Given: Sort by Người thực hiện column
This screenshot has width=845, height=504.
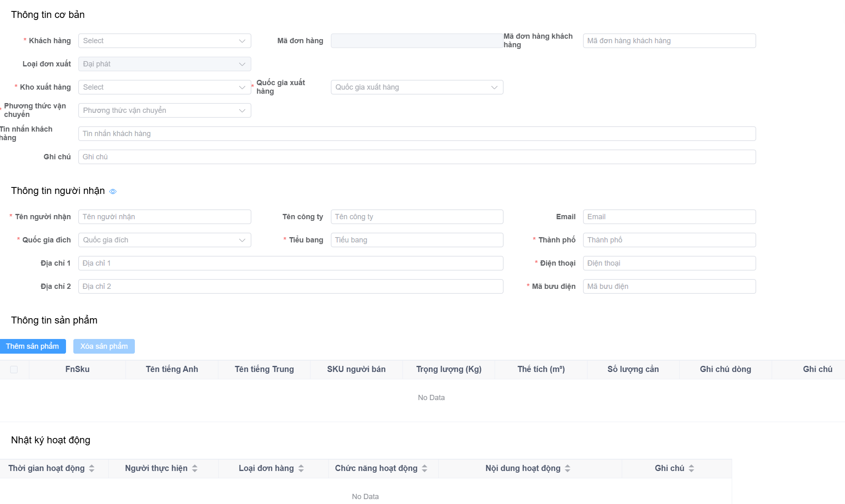Looking at the screenshot, I should pyautogui.click(x=195, y=469).
